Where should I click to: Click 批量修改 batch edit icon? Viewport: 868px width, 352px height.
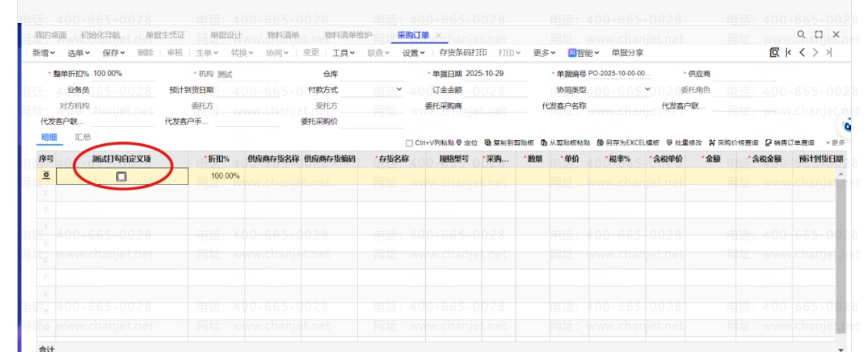[669, 143]
